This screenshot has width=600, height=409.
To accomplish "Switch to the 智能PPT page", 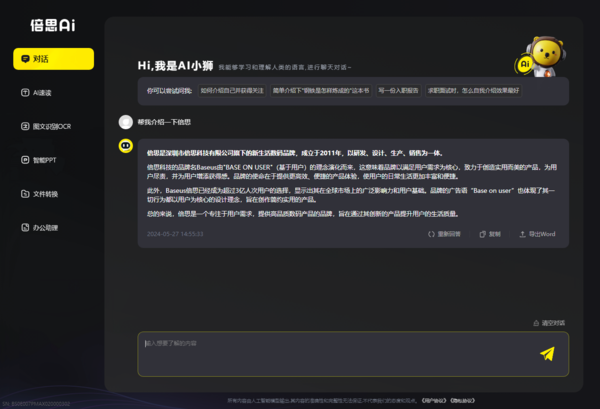I will [x=39, y=160].
